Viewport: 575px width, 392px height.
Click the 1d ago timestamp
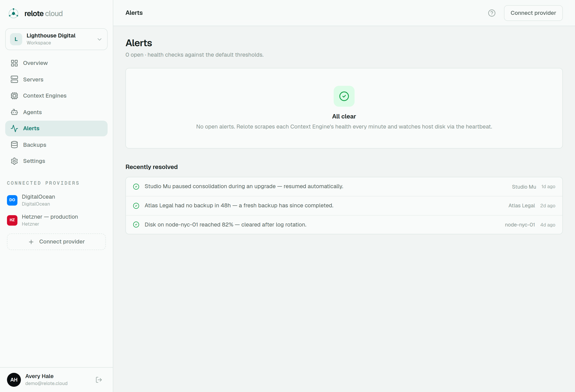[548, 186]
